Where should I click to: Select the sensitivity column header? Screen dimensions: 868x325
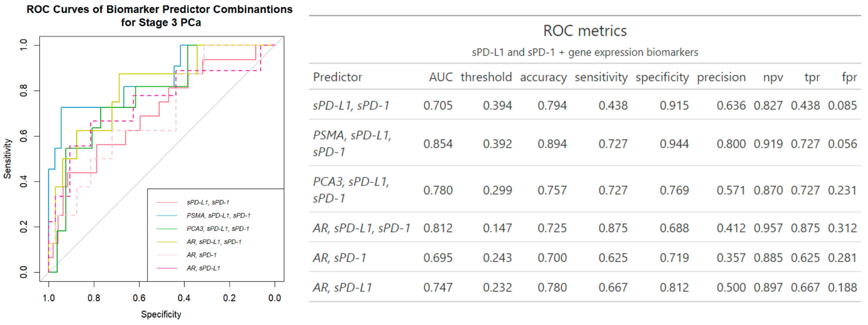tap(601, 77)
